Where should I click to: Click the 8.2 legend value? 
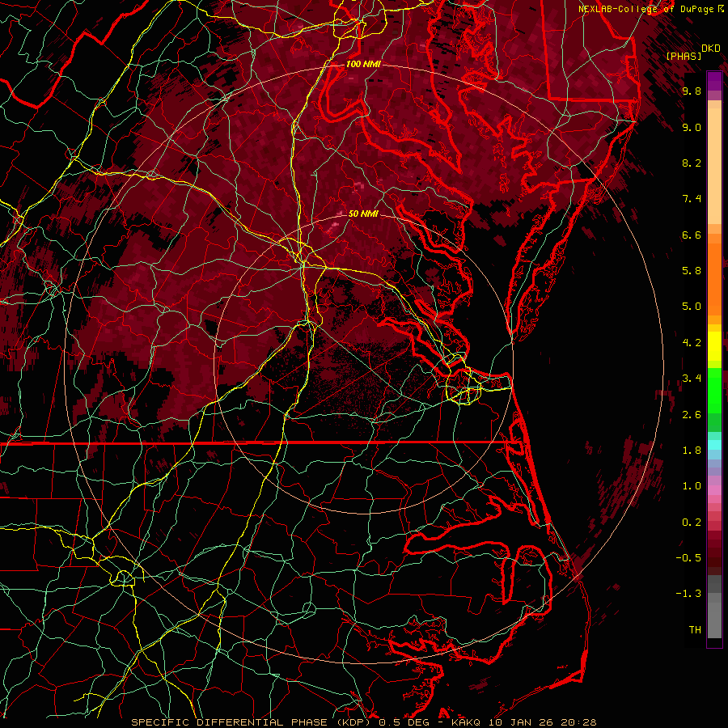click(692, 163)
